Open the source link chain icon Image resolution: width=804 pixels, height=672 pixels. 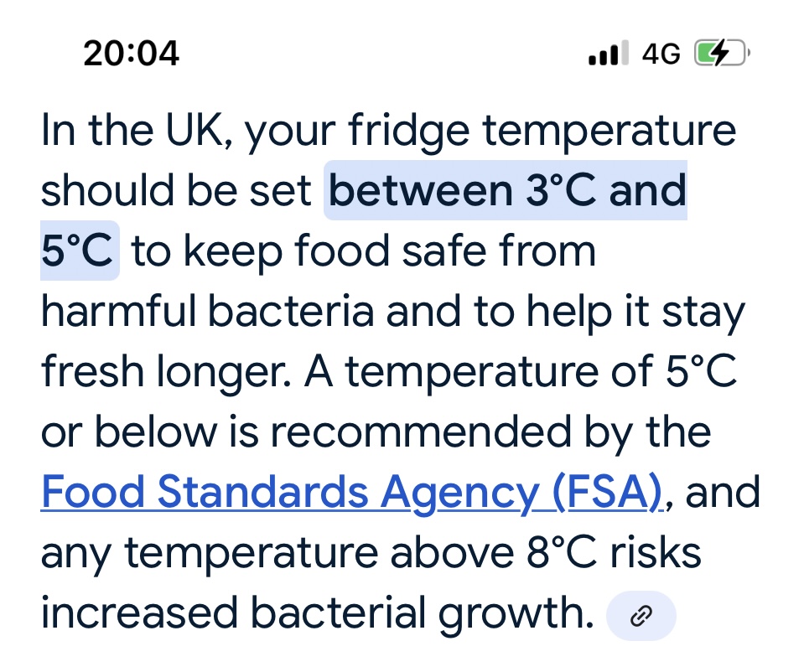click(x=641, y=616)
